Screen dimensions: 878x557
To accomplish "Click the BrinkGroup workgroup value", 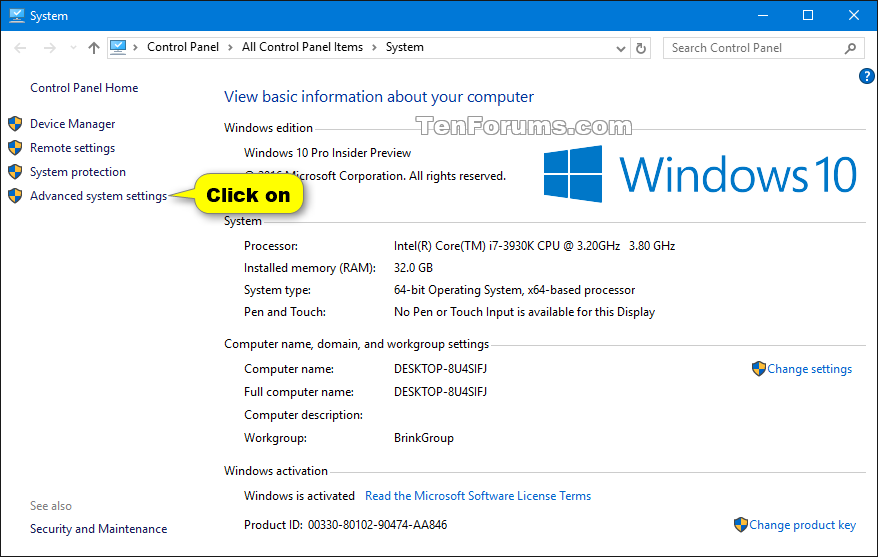I will 423,438.
